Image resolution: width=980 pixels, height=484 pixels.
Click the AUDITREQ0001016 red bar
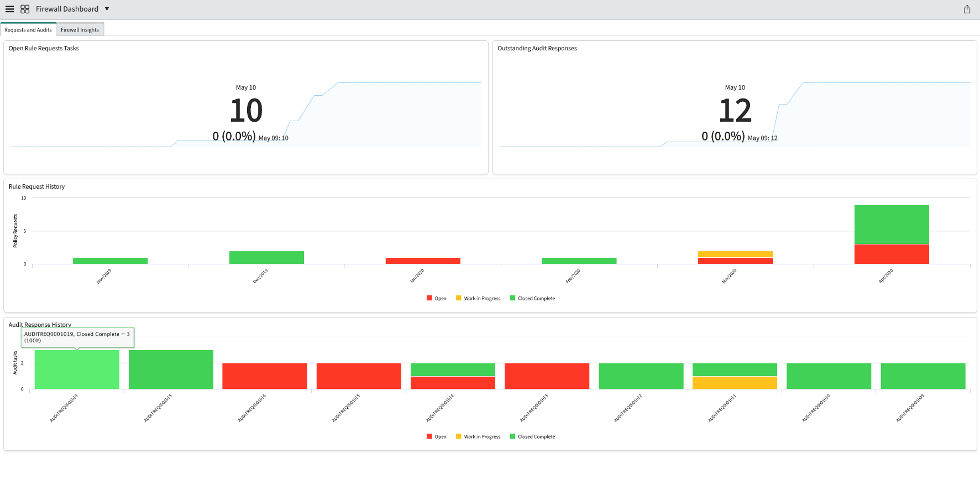pos(265,376)
